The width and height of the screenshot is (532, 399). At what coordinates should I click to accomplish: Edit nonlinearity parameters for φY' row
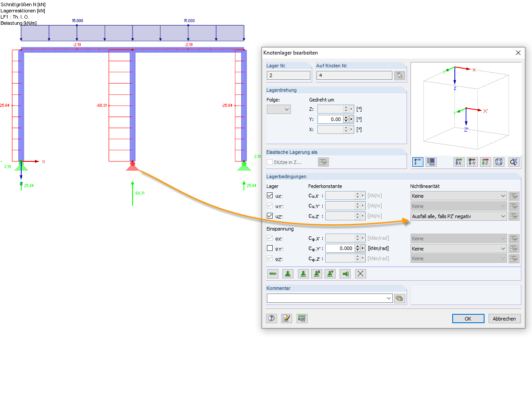(514, 249)
